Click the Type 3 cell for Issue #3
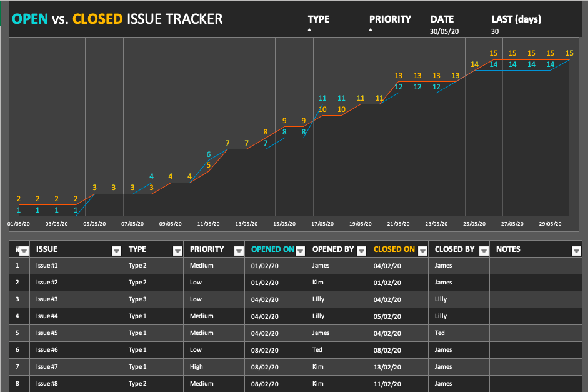The image size is (588, 392). (x=137, y=299)
